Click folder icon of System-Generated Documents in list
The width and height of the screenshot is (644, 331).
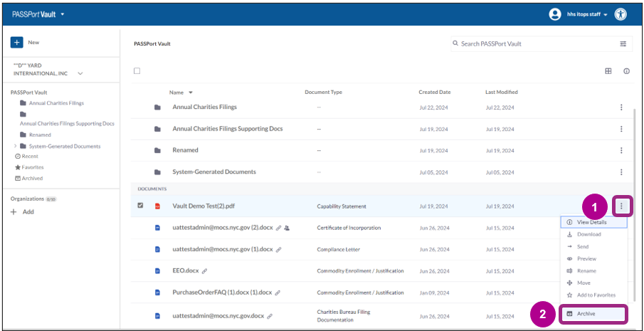[157, 172]
